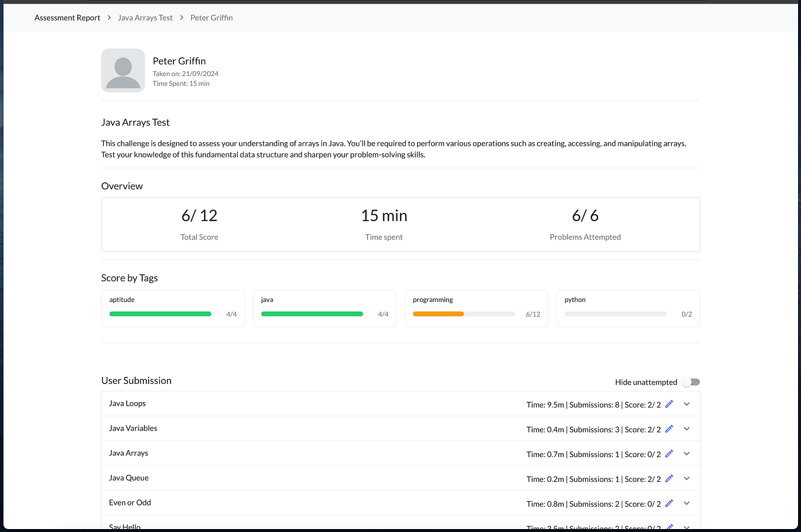The height and width of the screenshot is (532, 801).
Task: Edit the Java Queue score
Action: click(669, 478)
